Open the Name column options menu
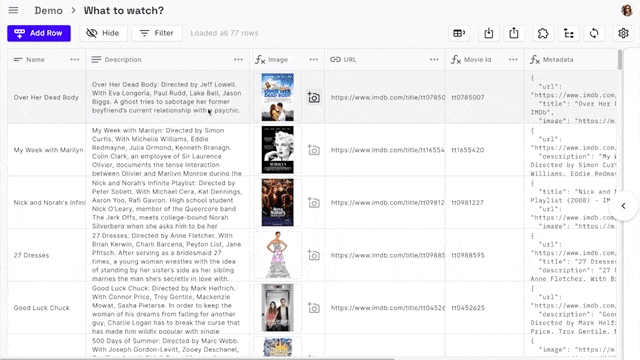Screen dimensions: 640x360 75,60
